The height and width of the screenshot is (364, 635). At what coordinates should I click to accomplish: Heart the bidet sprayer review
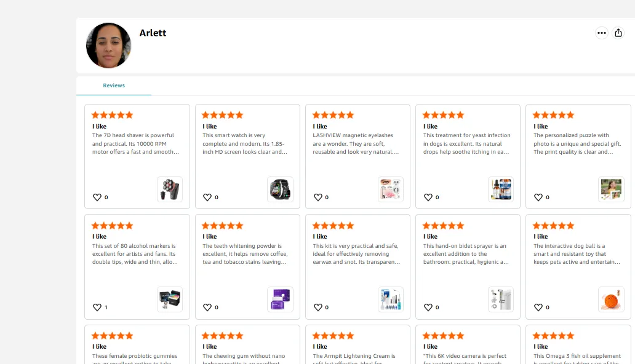pyautogui.click(x=428, y=307)
